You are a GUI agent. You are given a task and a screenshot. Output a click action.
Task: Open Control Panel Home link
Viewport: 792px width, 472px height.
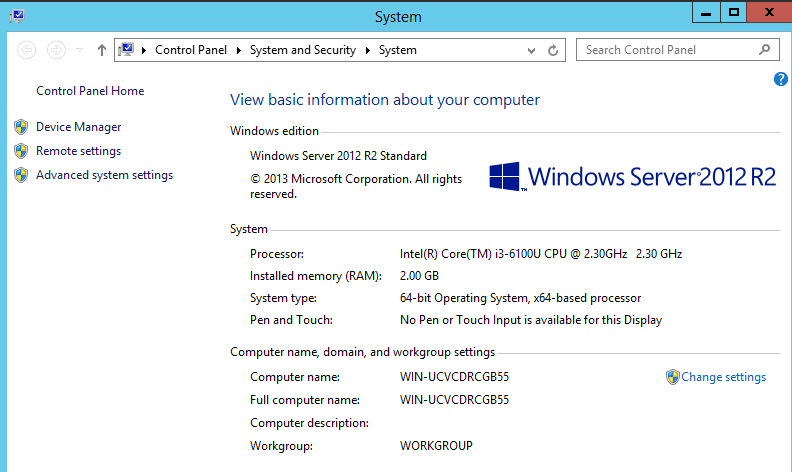pyautogui.click(x=90, y=91)
